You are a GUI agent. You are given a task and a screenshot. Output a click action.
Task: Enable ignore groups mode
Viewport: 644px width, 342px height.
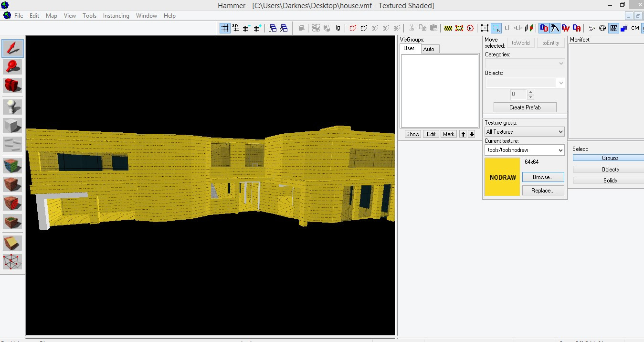[338, 28]
